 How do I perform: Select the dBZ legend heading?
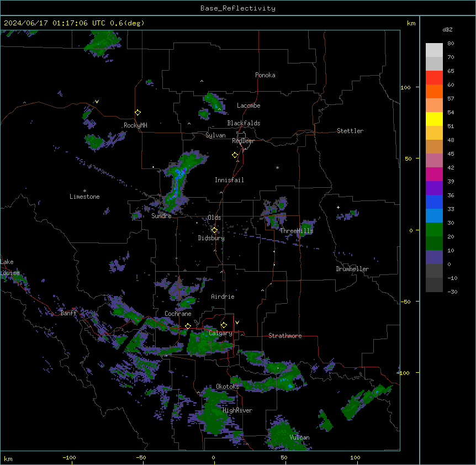point(447,30)
